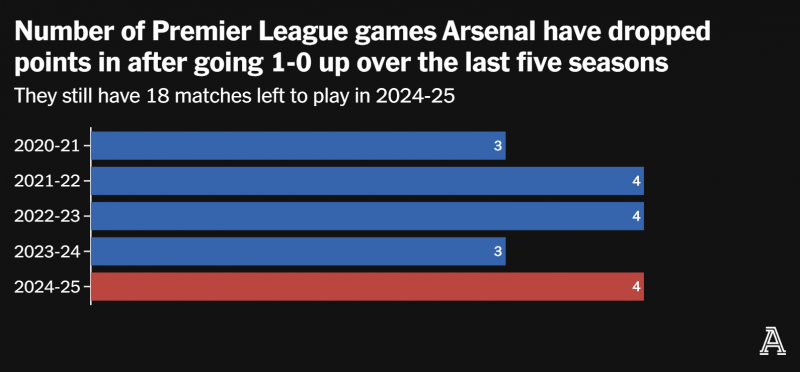Select the 2020-21 blue bar
Screen dimensions: 800x372
pyautogui.click(x=298, y=146)
